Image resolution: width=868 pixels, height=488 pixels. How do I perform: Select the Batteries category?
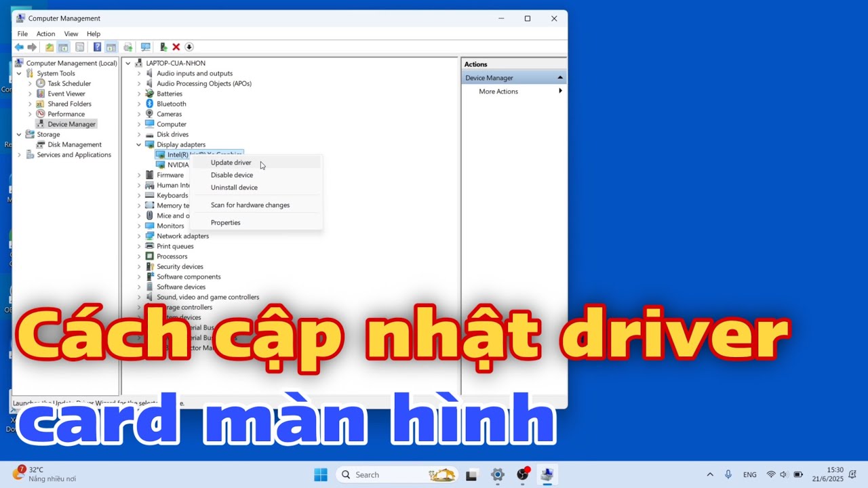(170, 94)
